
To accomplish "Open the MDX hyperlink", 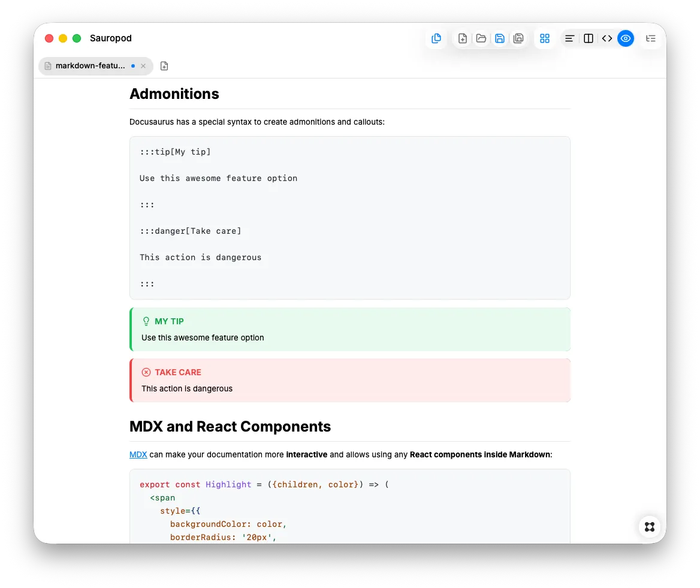I will coord(138,454).
